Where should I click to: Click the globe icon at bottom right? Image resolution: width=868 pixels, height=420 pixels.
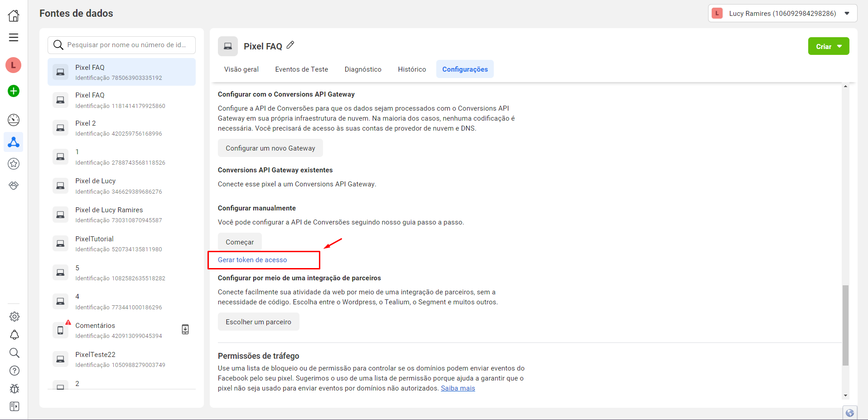[x=850, y=413]
